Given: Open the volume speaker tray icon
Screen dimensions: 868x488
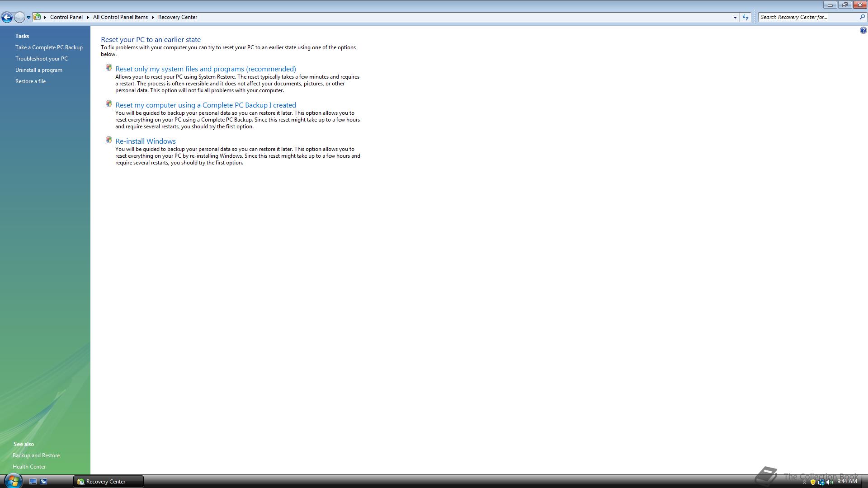Looking at the screenshot, I should (829, 482).
